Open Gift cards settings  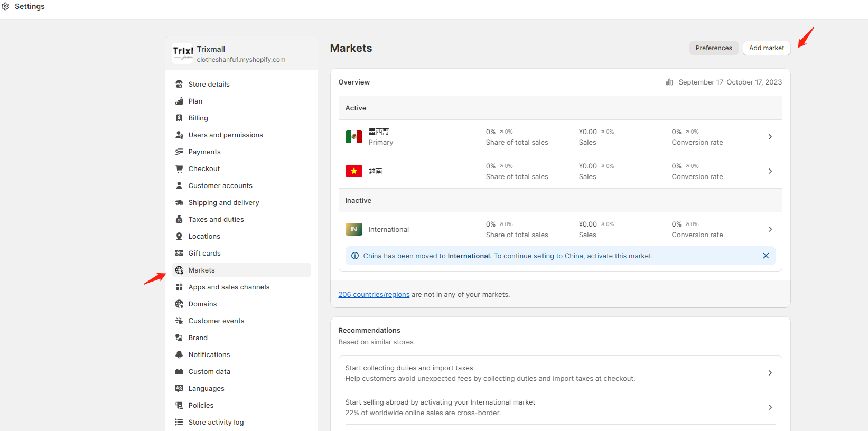(241, 253)
